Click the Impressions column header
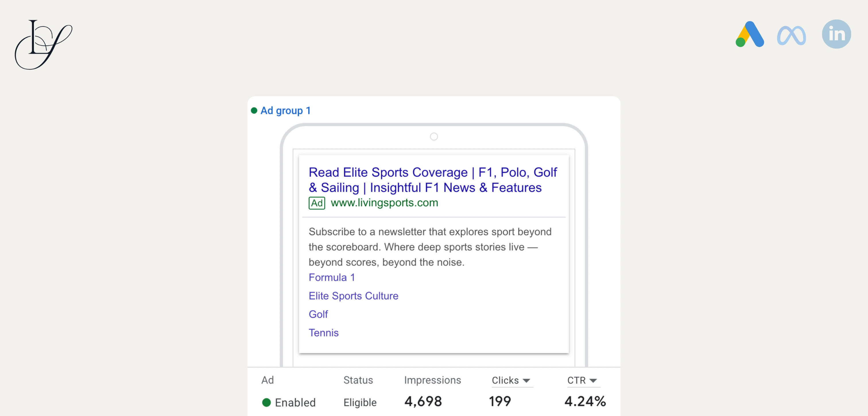868x416 pixels. pos(432,380)
